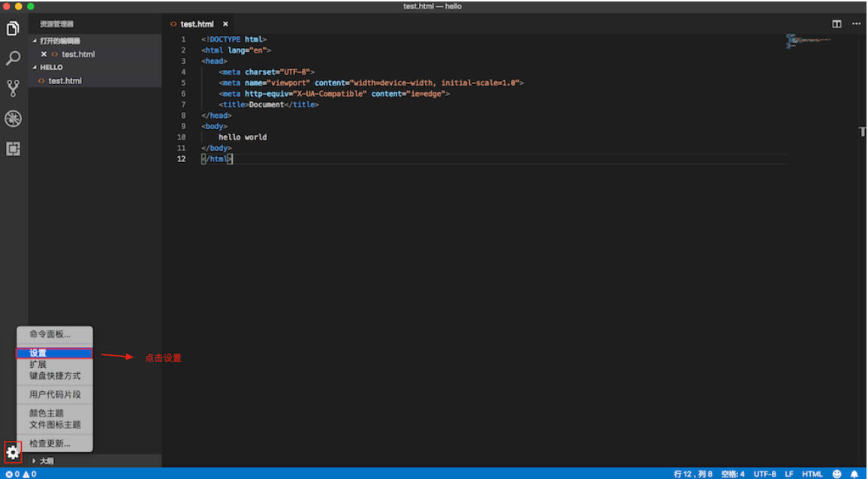Image resolution: width=868 pixels, height=479 pixels.
Task: Click the 空格: 4 indentation setting
Action: [x=732, y=474]
